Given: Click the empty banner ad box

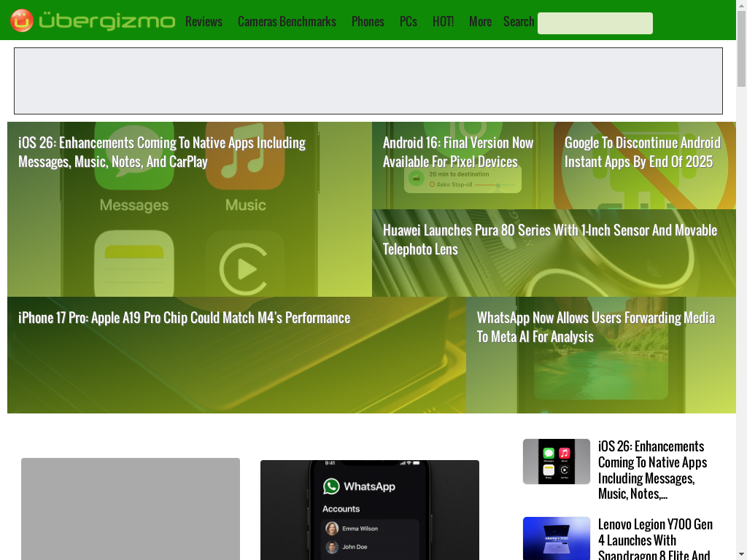Looking at the screenshot, I should click(368, 81).
